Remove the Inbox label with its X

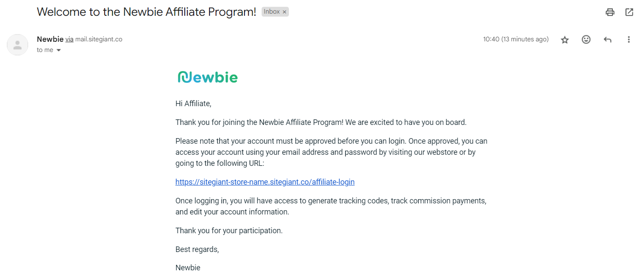point(284,12)
